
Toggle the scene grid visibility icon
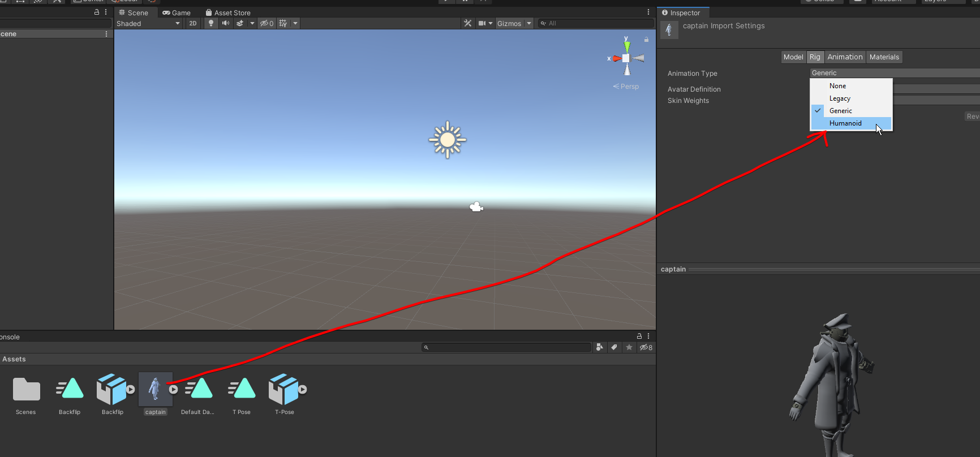pyautogui.click(x=283, y=23)
